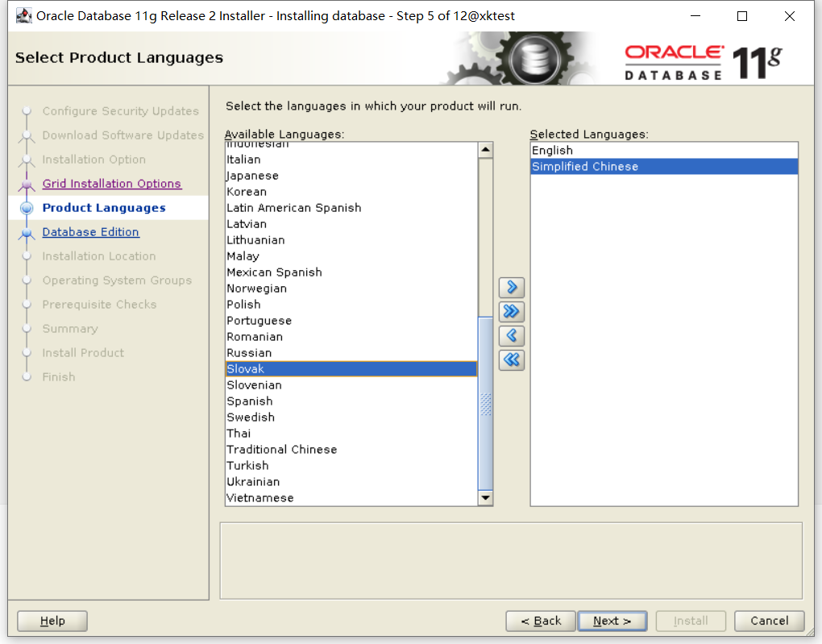Screen dimensions: 822x644
Task: Close the Oracle installer window
Action: pyautogui.click(x=790, y=16)
